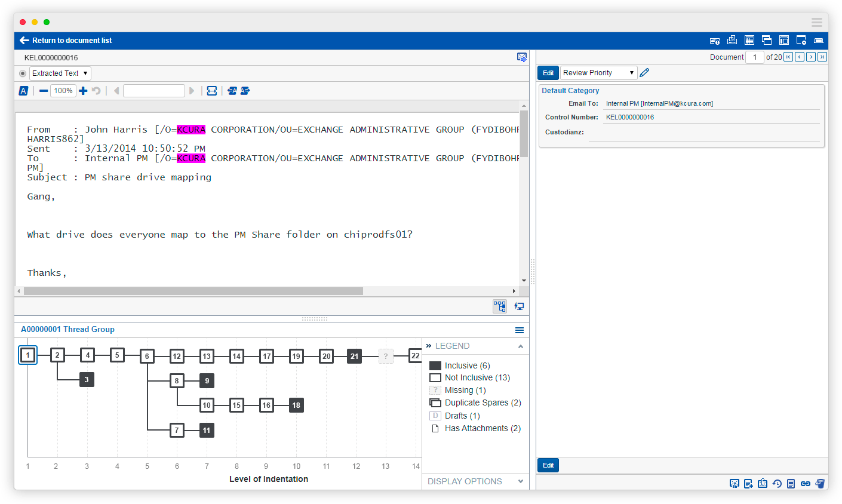The height and width of the screenshot is (504, 842).
Task: Open the document grid view icon
Action: click(749, 40)
